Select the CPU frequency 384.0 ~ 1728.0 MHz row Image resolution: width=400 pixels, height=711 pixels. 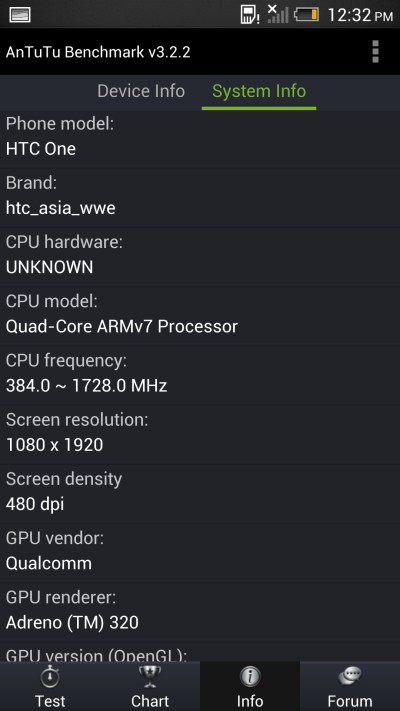pos(200,375)
